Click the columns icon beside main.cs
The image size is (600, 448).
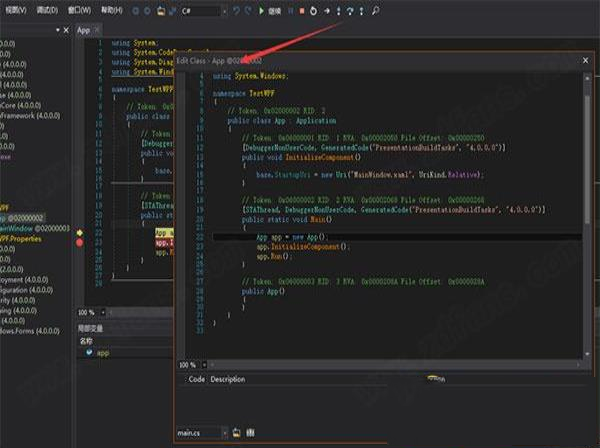tap(250, 433)
